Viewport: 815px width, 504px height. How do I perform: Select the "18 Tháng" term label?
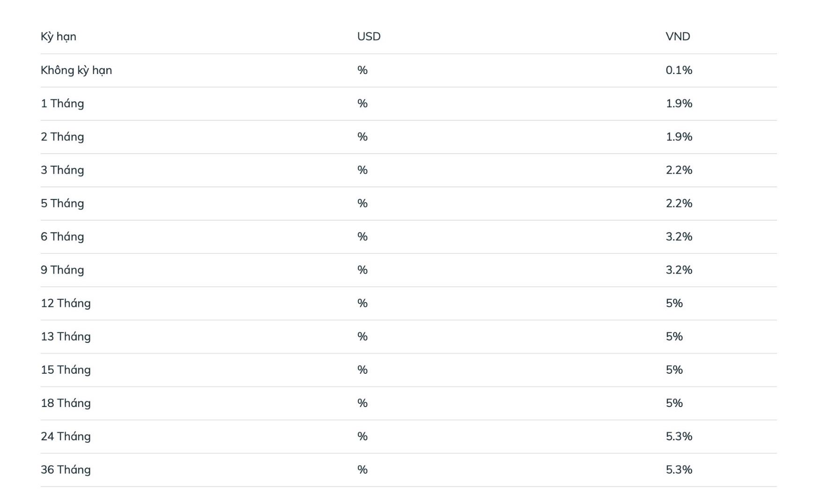[66, 403]
